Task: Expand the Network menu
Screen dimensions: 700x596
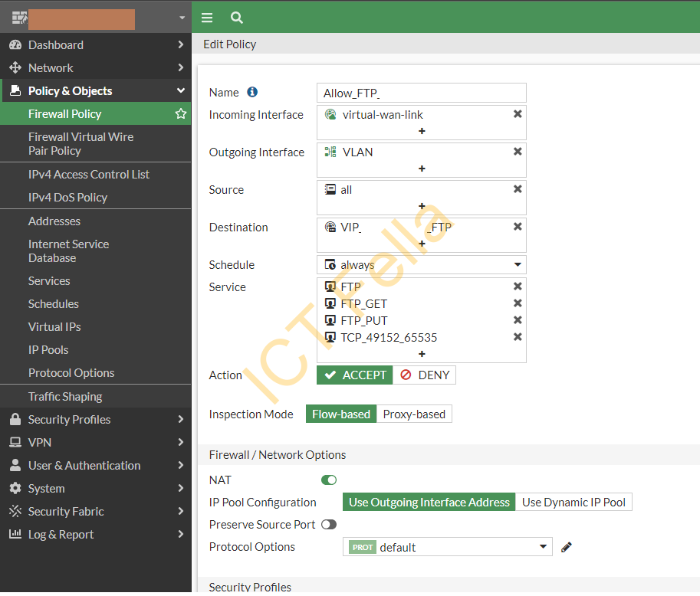Action: (x=181, y=68)
